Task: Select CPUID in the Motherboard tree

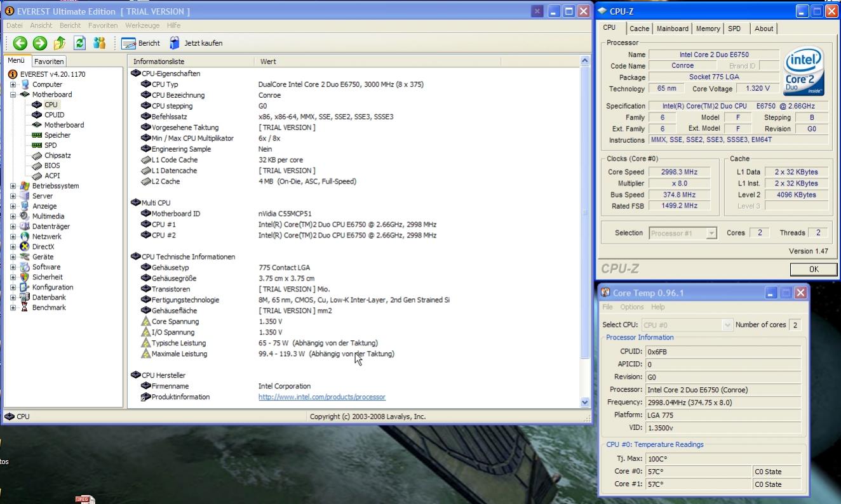Action: coord(54,115)
